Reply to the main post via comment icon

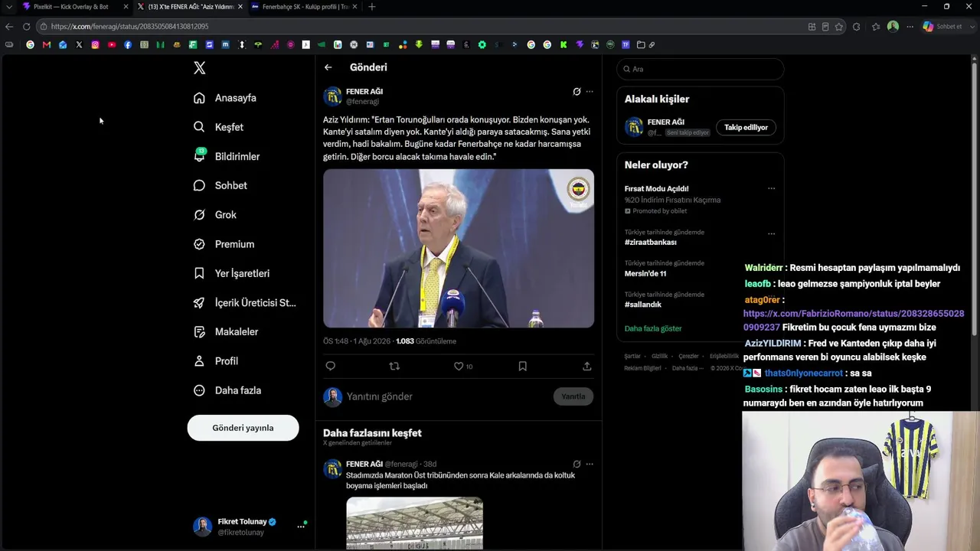click(331, 367)
